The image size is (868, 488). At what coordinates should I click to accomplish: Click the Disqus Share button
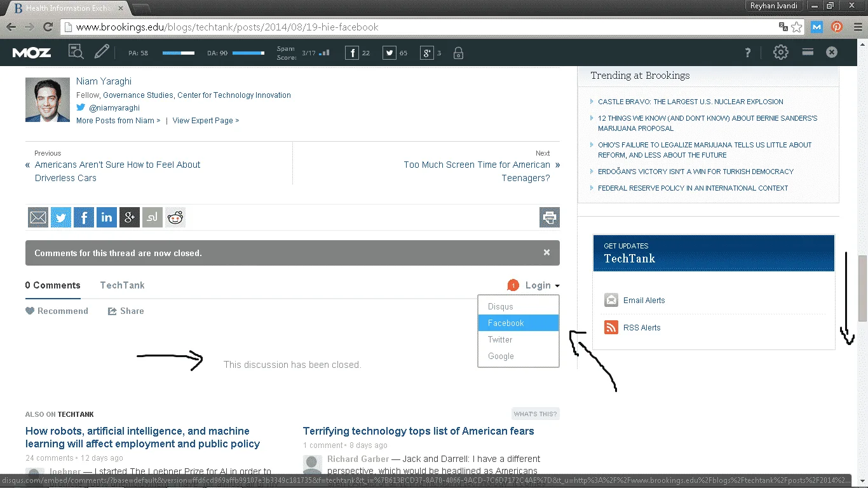(126, 311)
